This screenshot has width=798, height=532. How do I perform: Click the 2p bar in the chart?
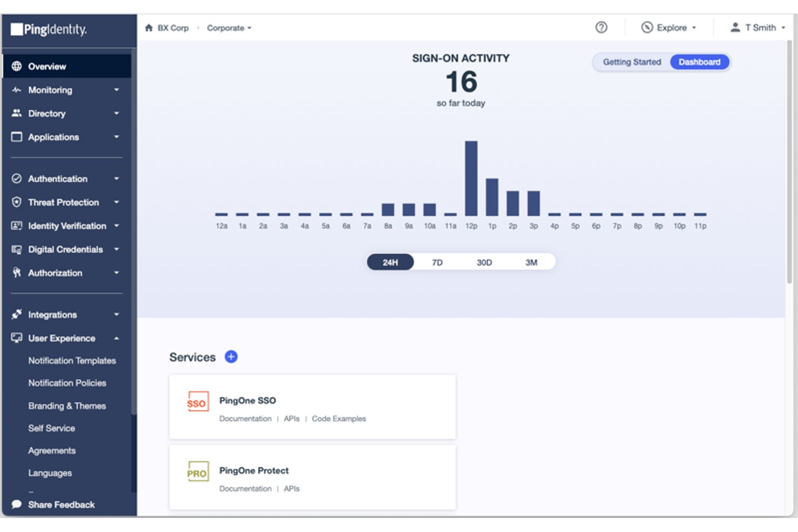[513, 203]
